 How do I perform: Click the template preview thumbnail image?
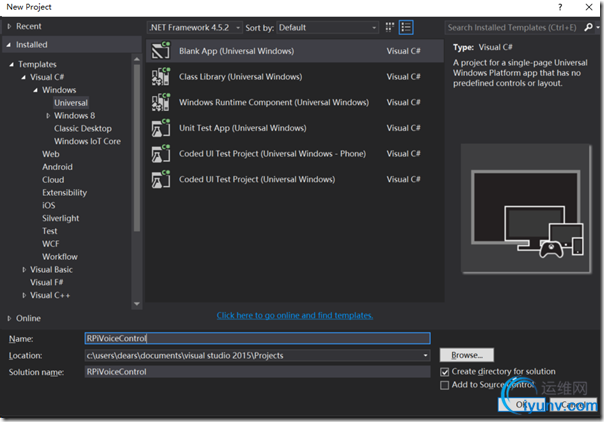526,209
